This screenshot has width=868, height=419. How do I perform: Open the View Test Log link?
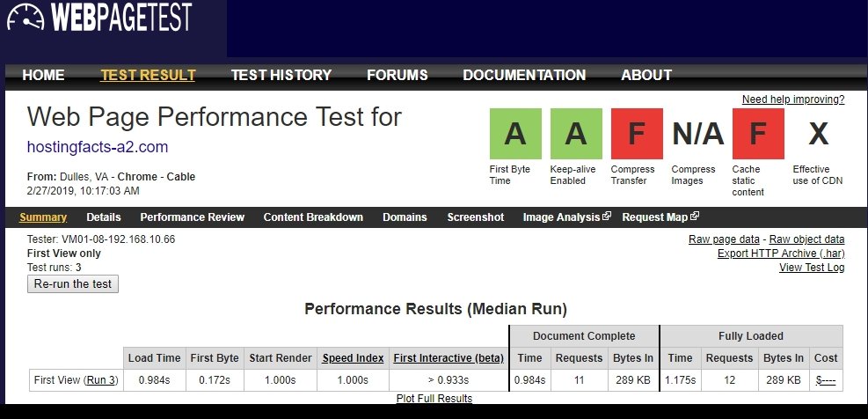tap(812, 268)
